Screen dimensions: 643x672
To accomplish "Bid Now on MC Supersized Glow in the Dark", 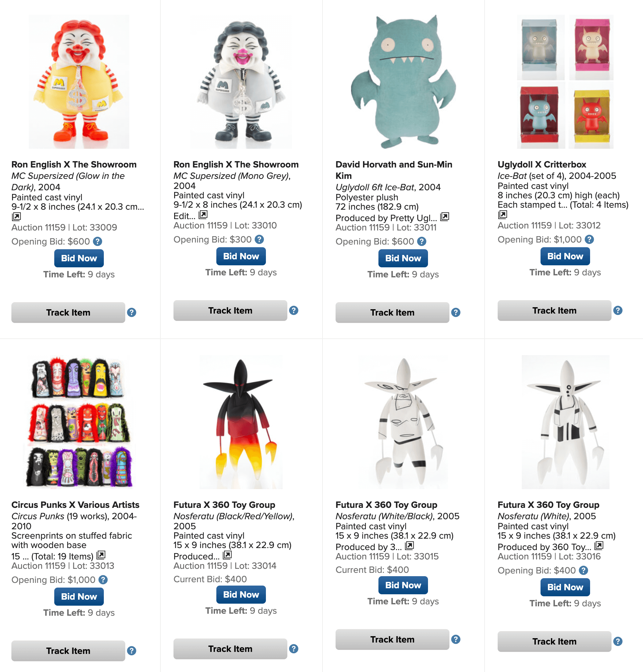I will (x=79, y=258).
